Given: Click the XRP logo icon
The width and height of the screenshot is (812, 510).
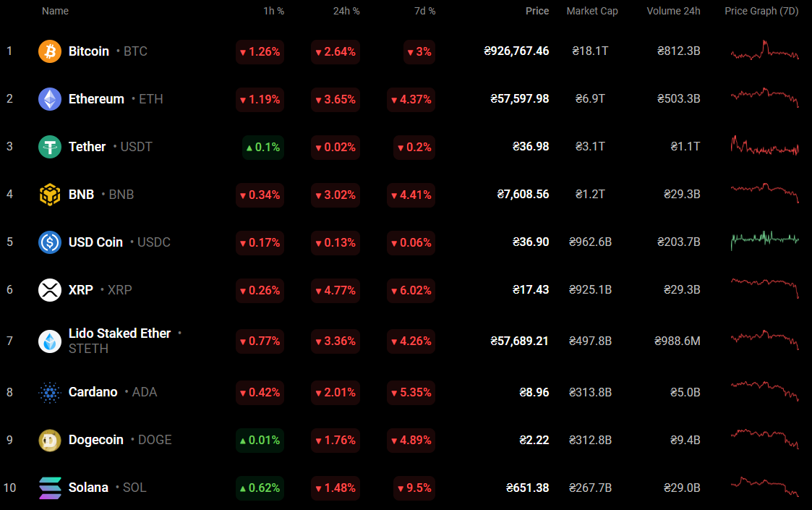Looking at the screenshot, I should tap(50, 290).
